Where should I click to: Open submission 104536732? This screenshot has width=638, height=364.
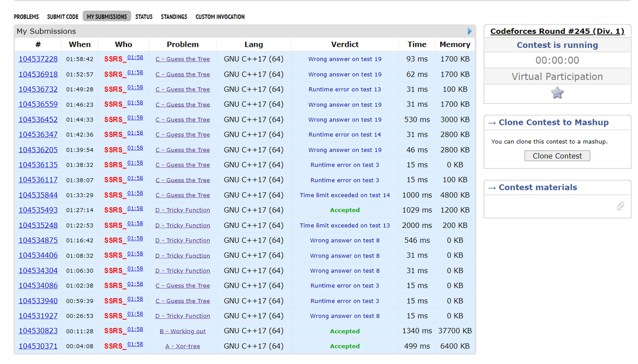38,89
